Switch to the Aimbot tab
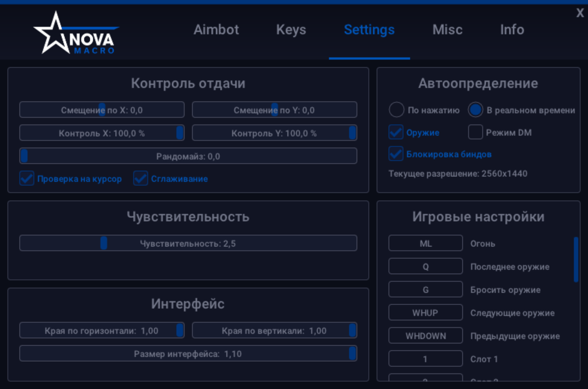Image resolution: width=588 pixels, height=389 pixels. pos(216,30)
